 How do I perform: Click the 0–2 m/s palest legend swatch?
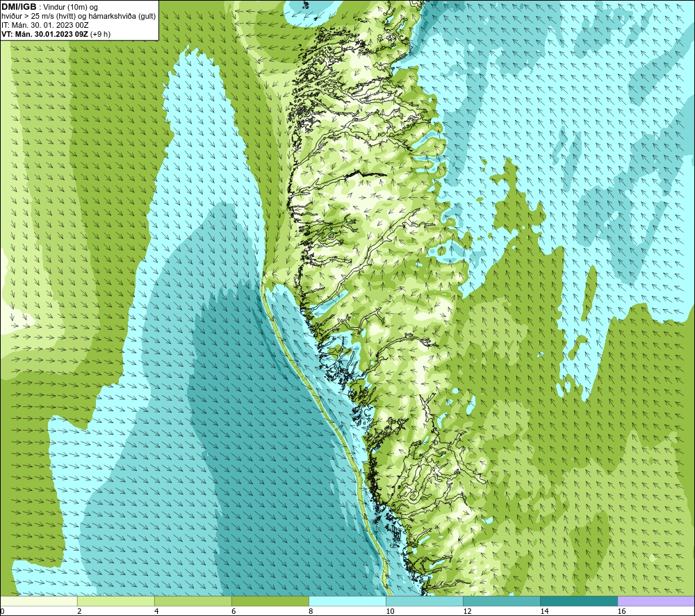[39, 601]
